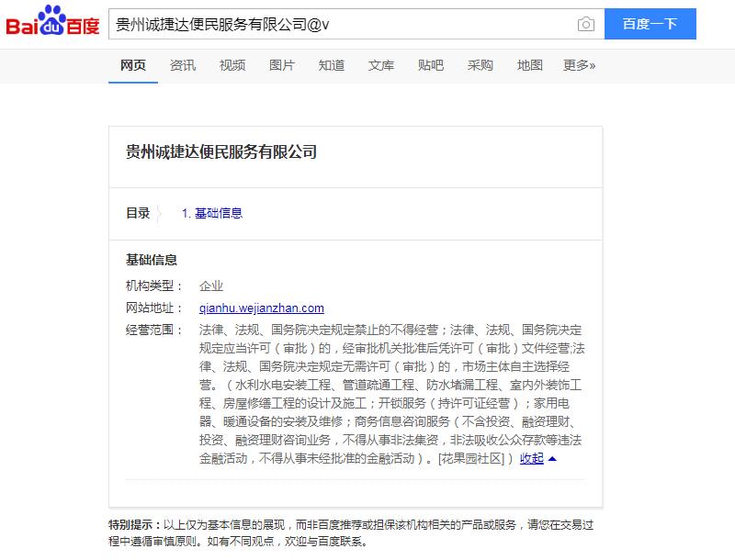This screenshot has width=735, height=560.
Task: Click the collapse arrow beside 收起
Action: [552, 459]
